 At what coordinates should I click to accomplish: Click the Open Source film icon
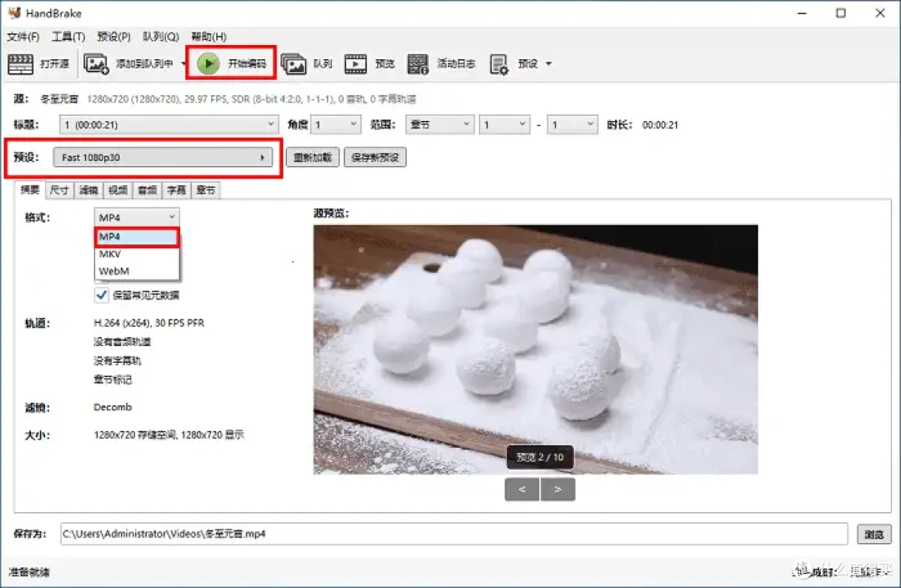[x=20, y=63]
